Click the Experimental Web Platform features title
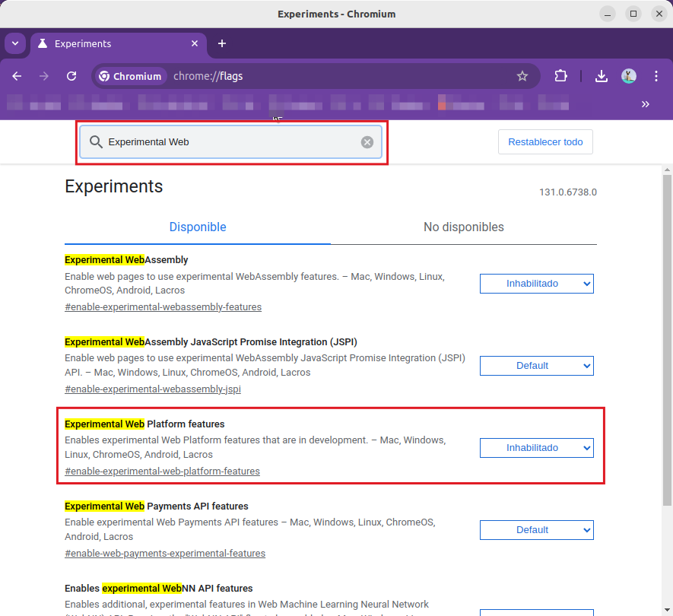The height and width of the screenshot is (616, 673). 144,424
